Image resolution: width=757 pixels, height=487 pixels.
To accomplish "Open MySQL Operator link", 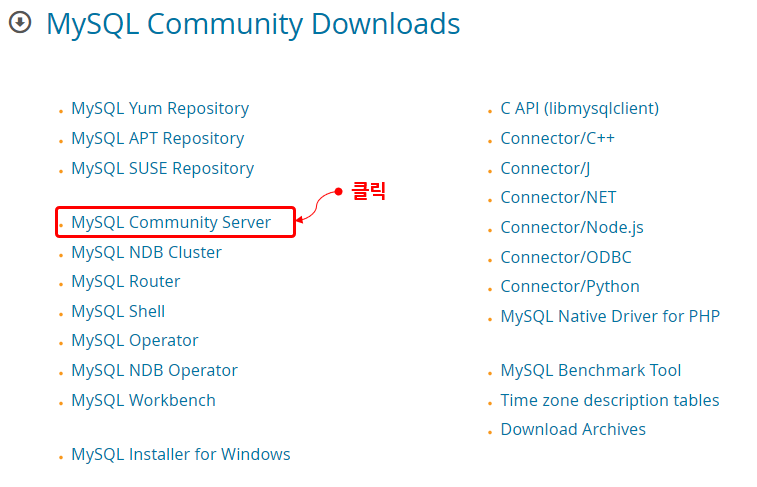I will tap(135, 341).
